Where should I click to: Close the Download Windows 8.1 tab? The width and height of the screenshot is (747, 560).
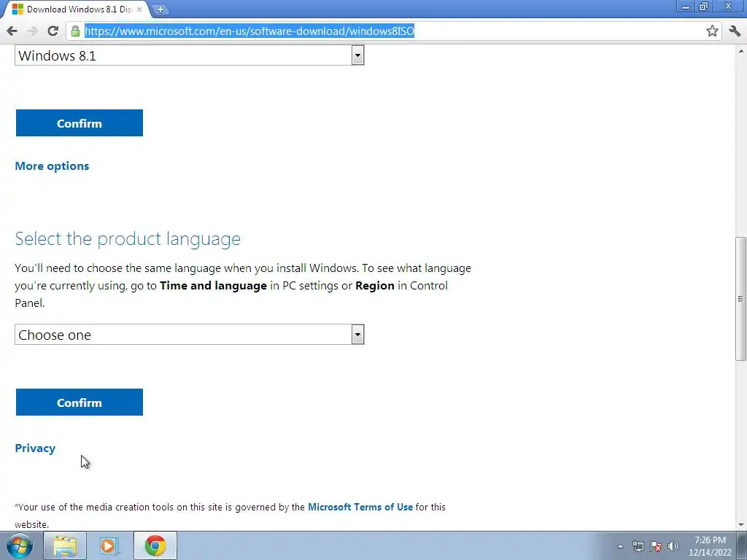139,9
